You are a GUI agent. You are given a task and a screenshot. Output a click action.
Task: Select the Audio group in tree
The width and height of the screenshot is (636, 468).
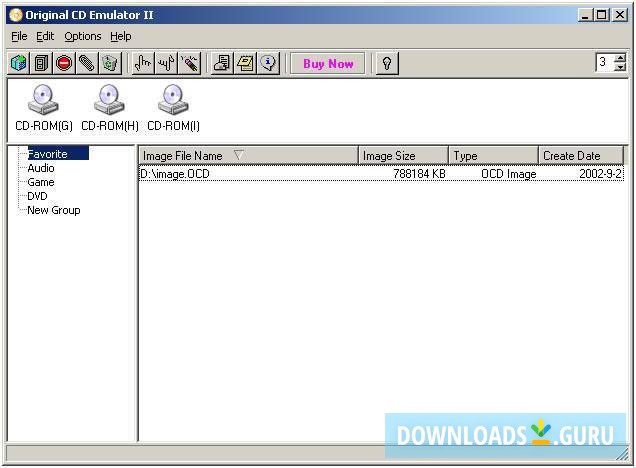click(41, 168)
